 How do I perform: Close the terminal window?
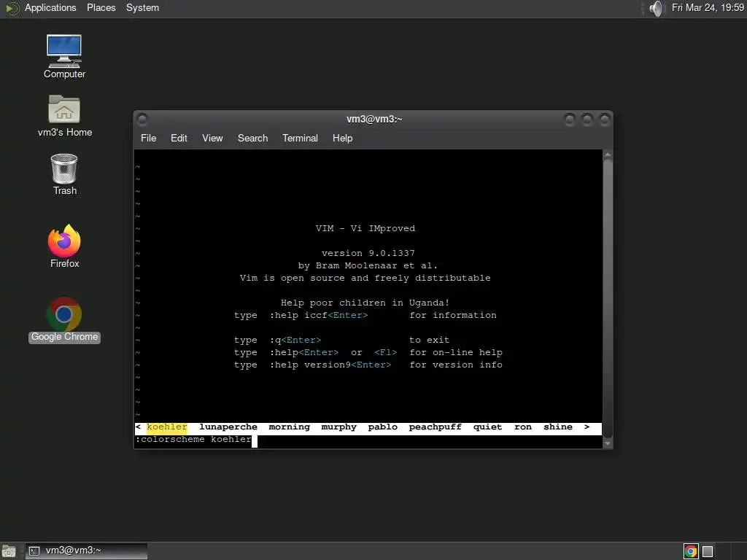pyautogui.click(x=605, y=120)
